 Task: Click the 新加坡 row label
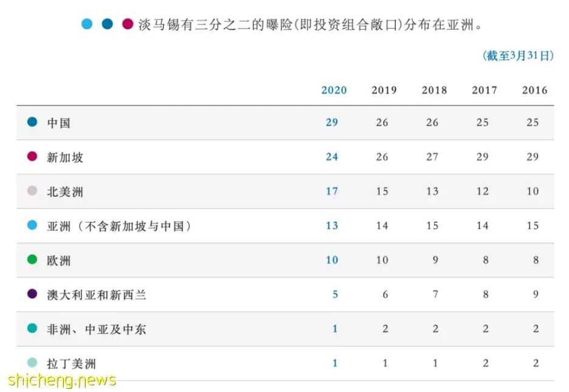(65, 157)
